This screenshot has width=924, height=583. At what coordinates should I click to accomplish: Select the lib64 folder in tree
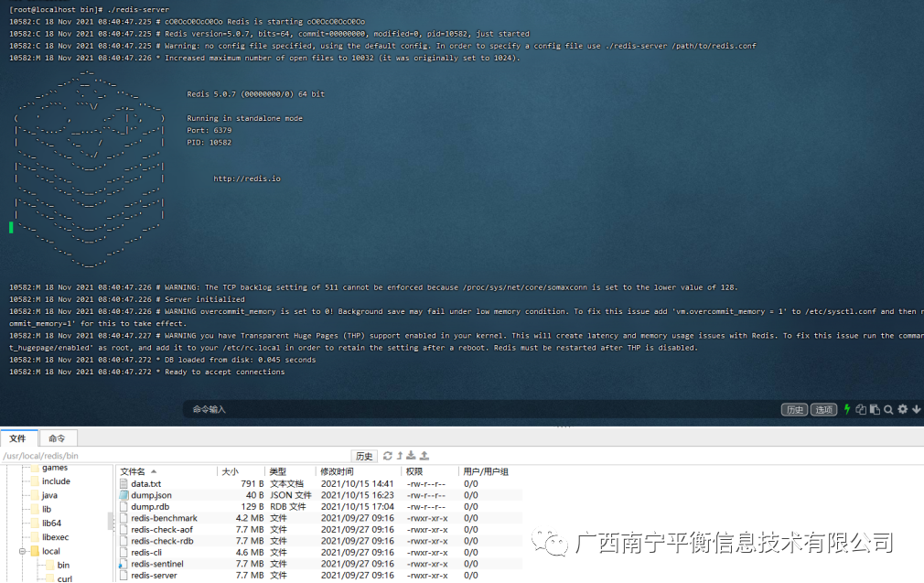(51, 523)
